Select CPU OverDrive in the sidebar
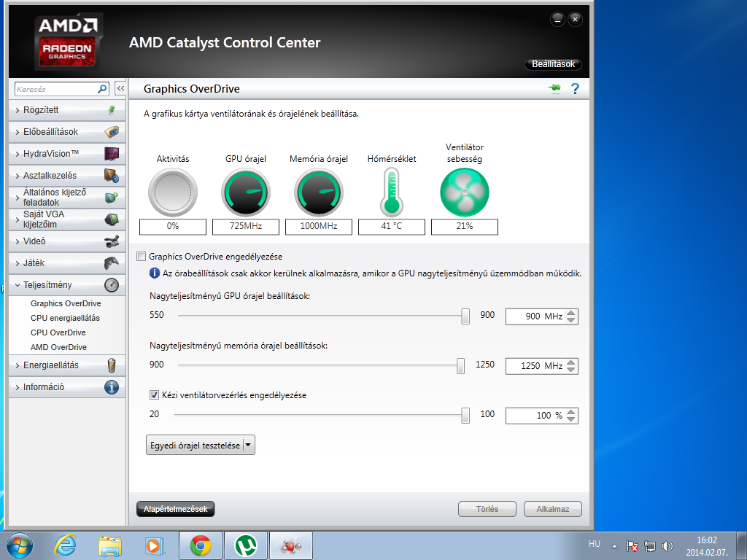Viewport: 747px width, 560px height. click(x=58, y=332)
